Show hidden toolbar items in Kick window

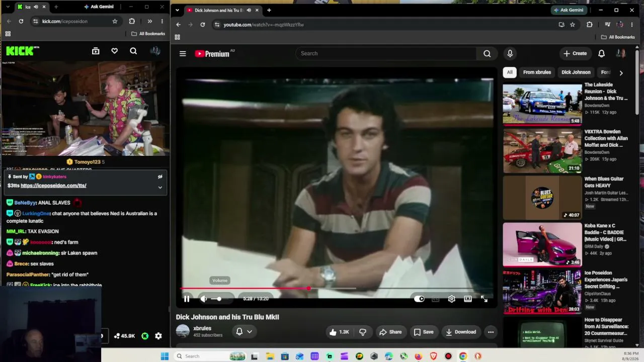coord(149,21)
